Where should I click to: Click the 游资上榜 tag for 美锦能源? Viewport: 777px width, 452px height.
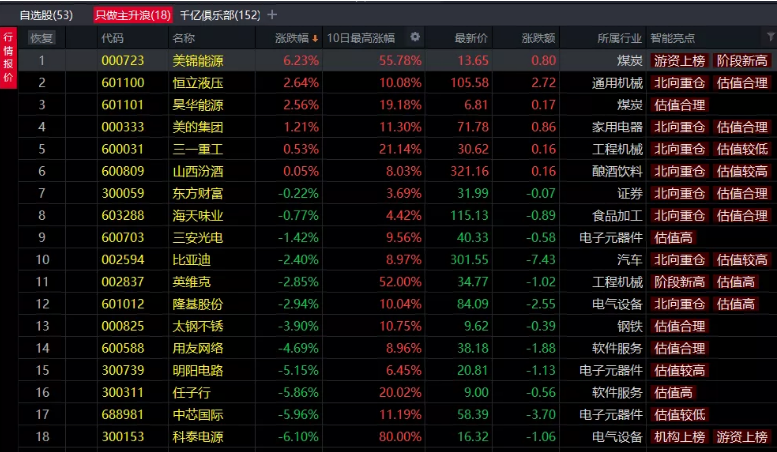[x=679, y=60]
